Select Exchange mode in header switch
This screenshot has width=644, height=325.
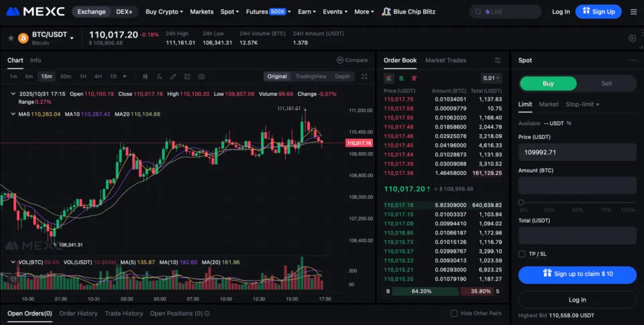click(x=92, y=11)
